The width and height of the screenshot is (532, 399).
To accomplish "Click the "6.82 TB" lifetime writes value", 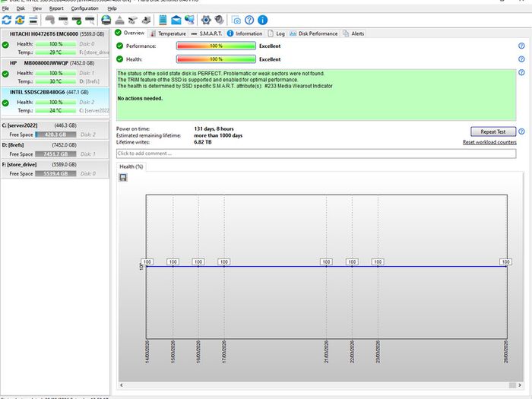I will (x=203, y=142).
